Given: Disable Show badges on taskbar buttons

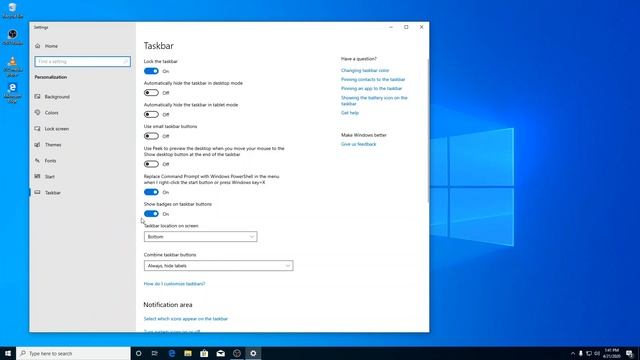Looking at the screenshot, I should (151, 214).
